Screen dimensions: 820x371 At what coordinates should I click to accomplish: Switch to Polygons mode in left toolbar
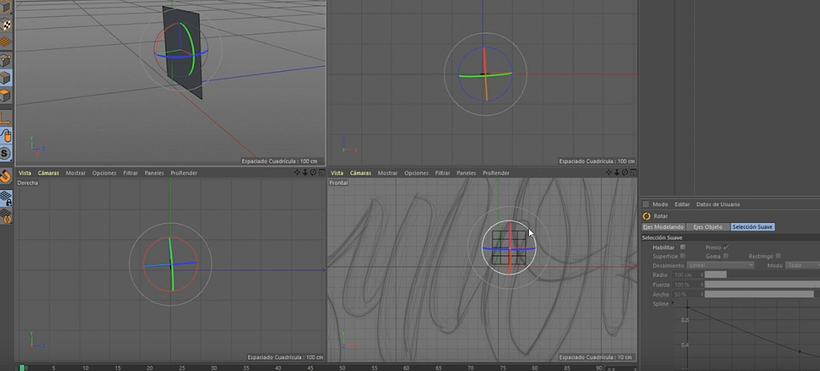(x=6, y=96)
